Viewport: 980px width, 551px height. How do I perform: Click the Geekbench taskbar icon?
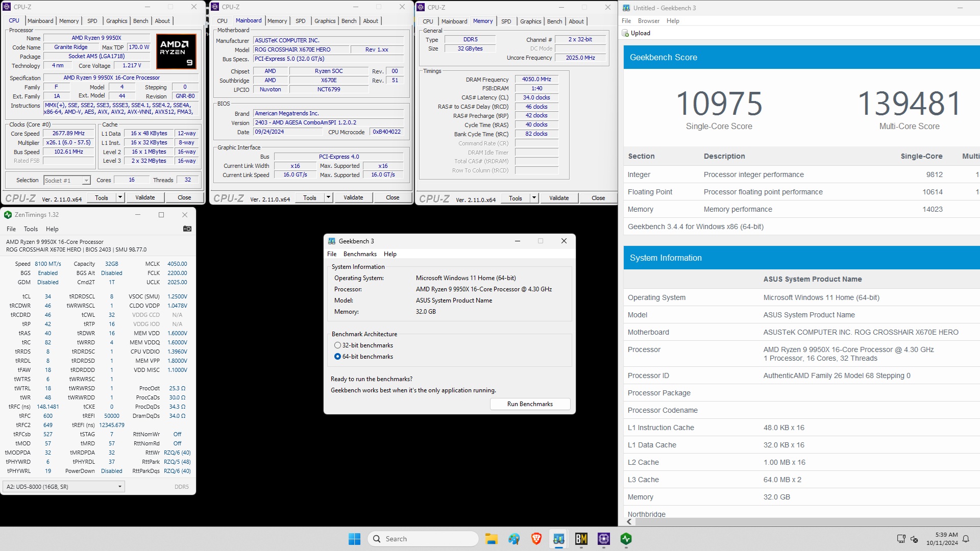click(x=558, y=539)
